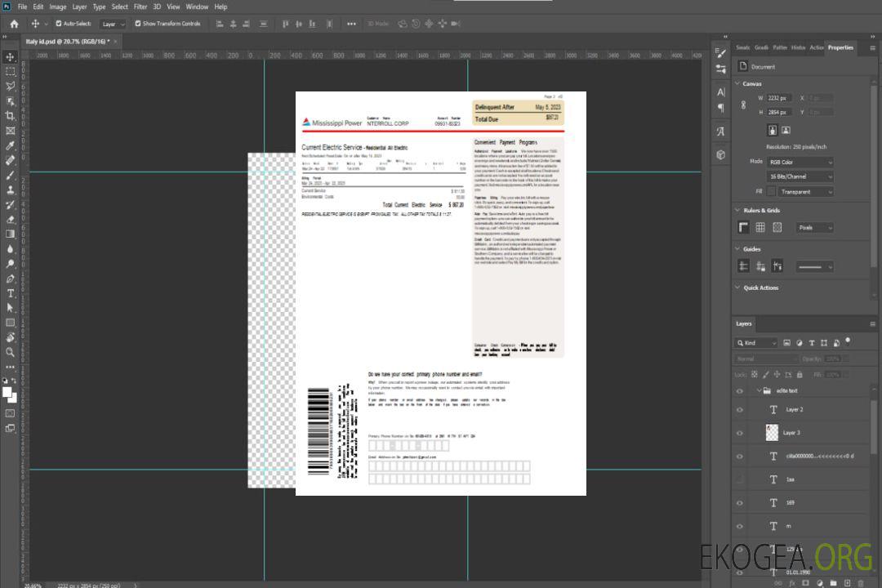Select the Lasso tool
This screenshot has width=882, height=588.
(x=11, y=86)
